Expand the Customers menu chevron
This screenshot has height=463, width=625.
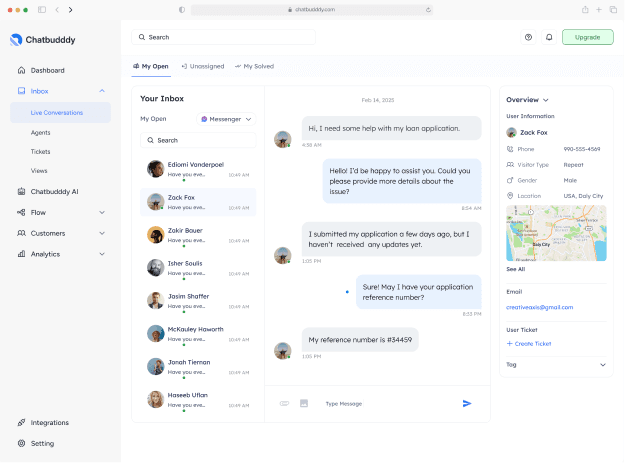pyautogui.click(x=102, y=233)
